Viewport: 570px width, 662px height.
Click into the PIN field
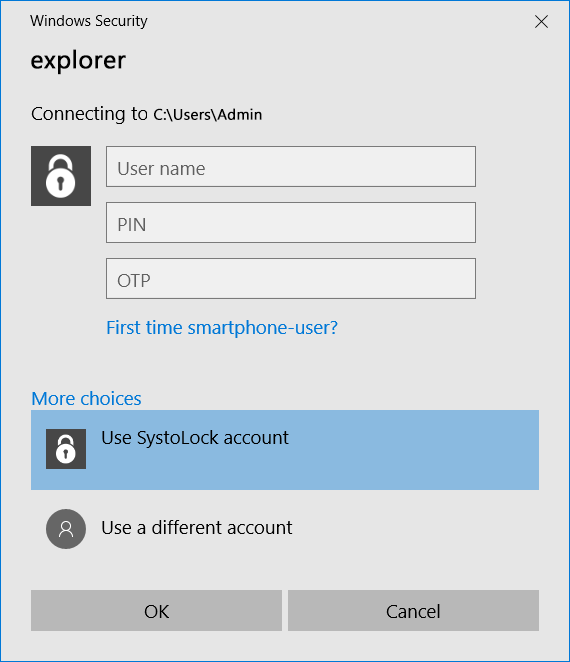(291, 222)
